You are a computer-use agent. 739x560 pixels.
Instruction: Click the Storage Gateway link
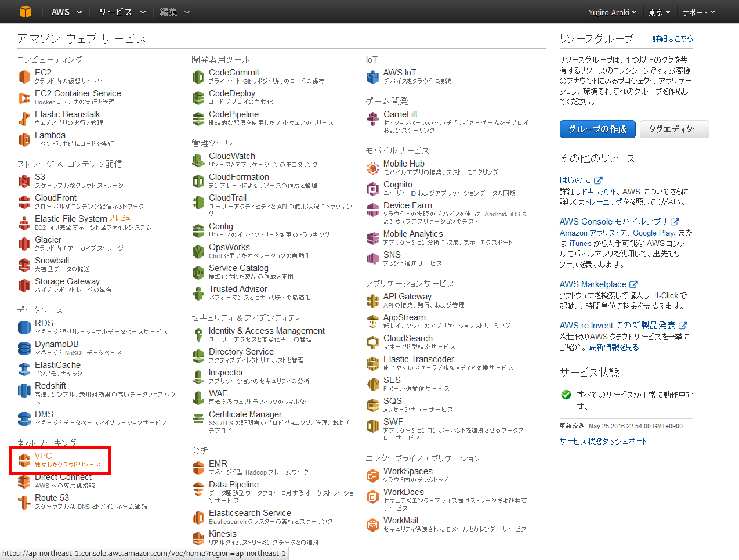click(67, 281)
